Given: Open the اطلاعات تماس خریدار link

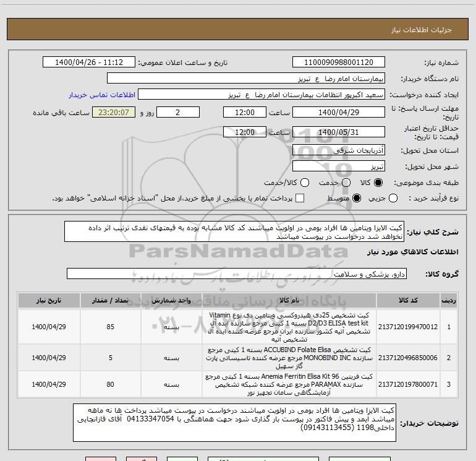Looking at the screenshot, I should pos(102,95).
